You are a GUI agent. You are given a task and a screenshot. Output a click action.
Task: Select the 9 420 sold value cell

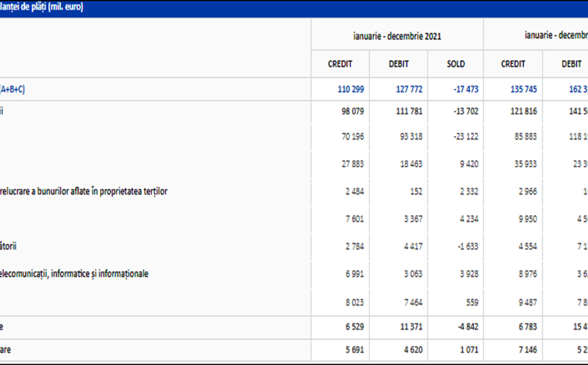point(453,164)
